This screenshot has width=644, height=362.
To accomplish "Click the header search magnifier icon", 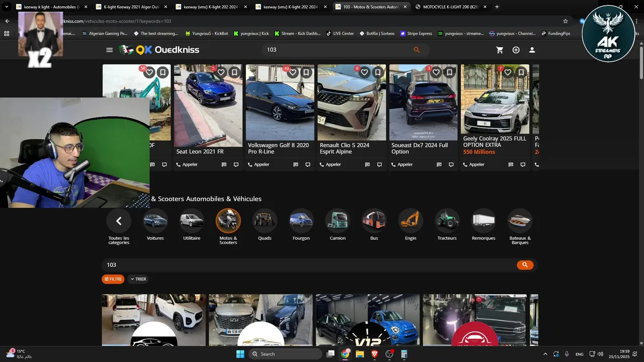I will (417, 50).
